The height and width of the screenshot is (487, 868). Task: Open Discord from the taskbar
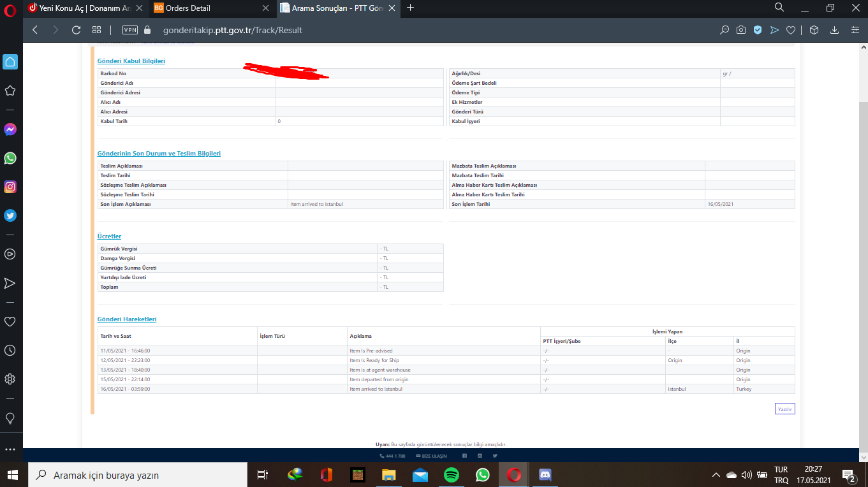tap(545, 475)
